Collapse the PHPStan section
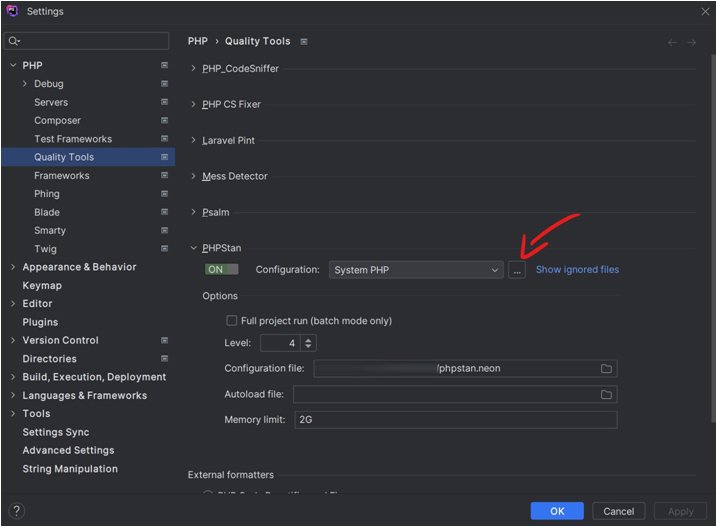717x527 pixels. point(193,248)
